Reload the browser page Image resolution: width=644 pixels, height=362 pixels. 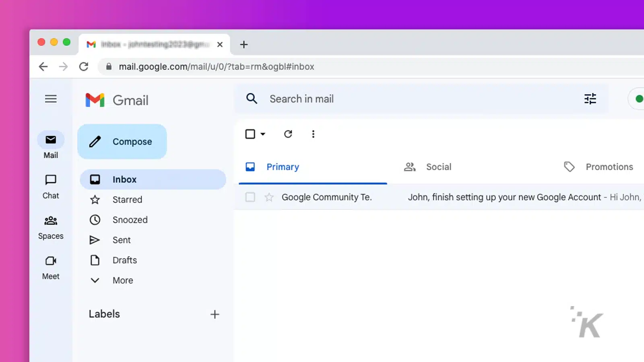pos(84,67)
